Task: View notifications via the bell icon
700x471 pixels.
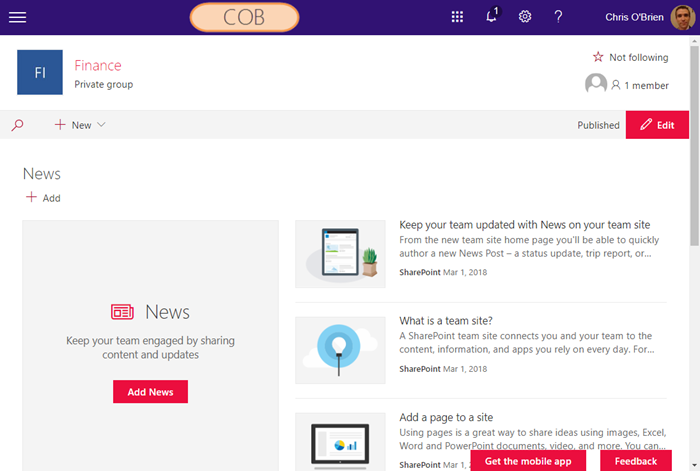Action: (x=492, y=16)
